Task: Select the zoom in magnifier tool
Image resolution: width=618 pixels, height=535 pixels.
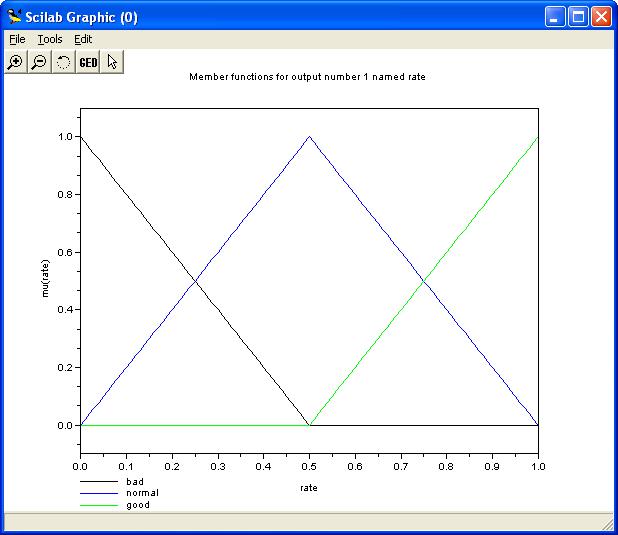Action: point(15,62)
